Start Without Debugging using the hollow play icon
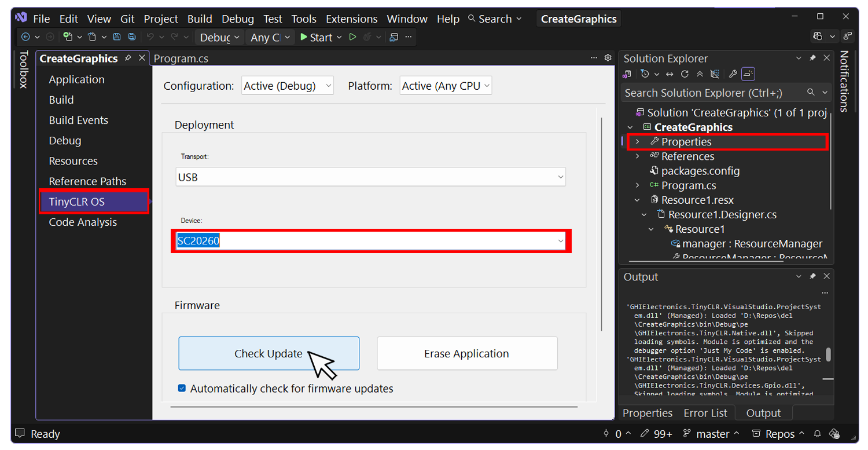Image resolution: width=868 pixels, height=450 pixels. (352, 37)
